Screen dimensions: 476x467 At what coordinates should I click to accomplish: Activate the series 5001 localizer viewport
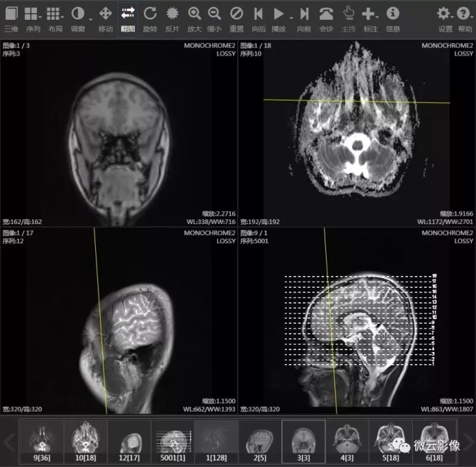(x=357, y=320)
